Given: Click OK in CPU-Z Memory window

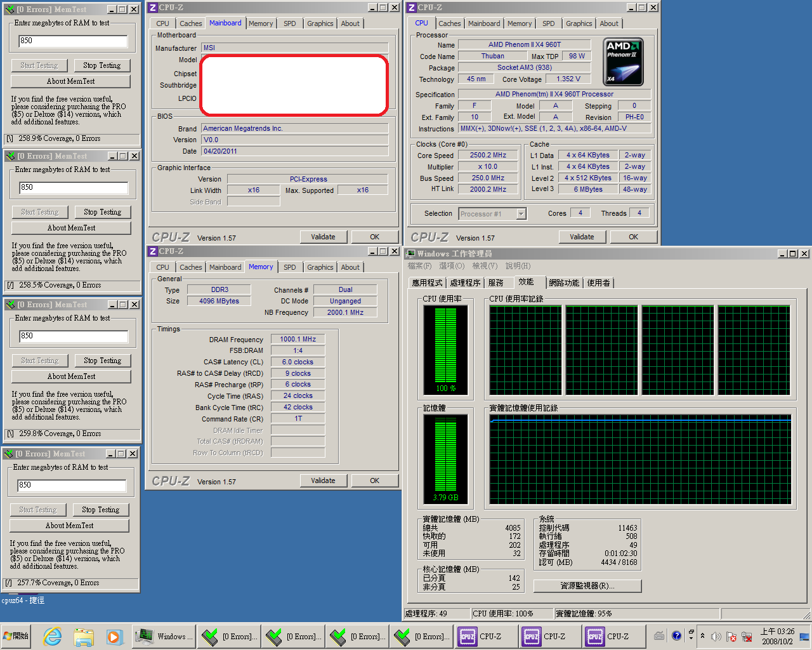Looking at the screenshot, I should tap(374, 481).
